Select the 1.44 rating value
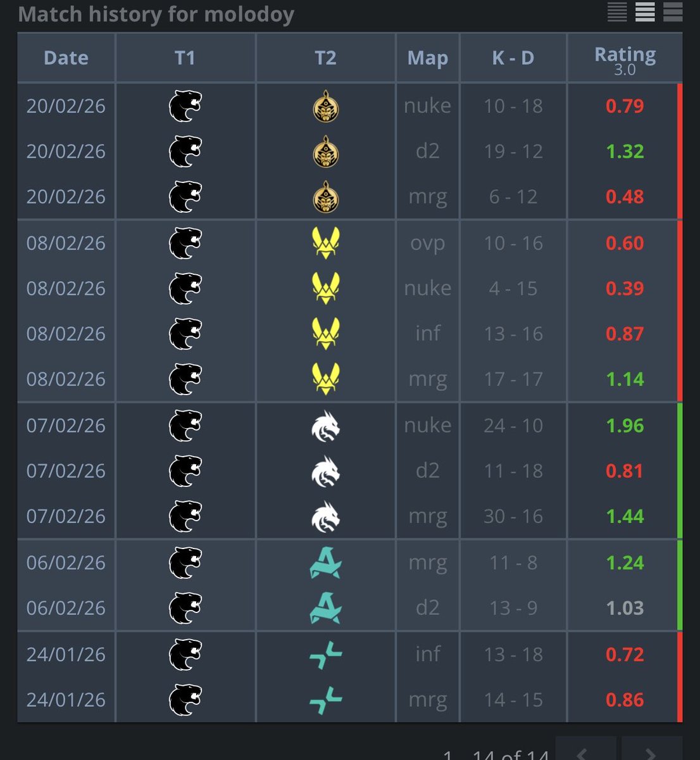The image size is (700, 760). tap(625, 516)
